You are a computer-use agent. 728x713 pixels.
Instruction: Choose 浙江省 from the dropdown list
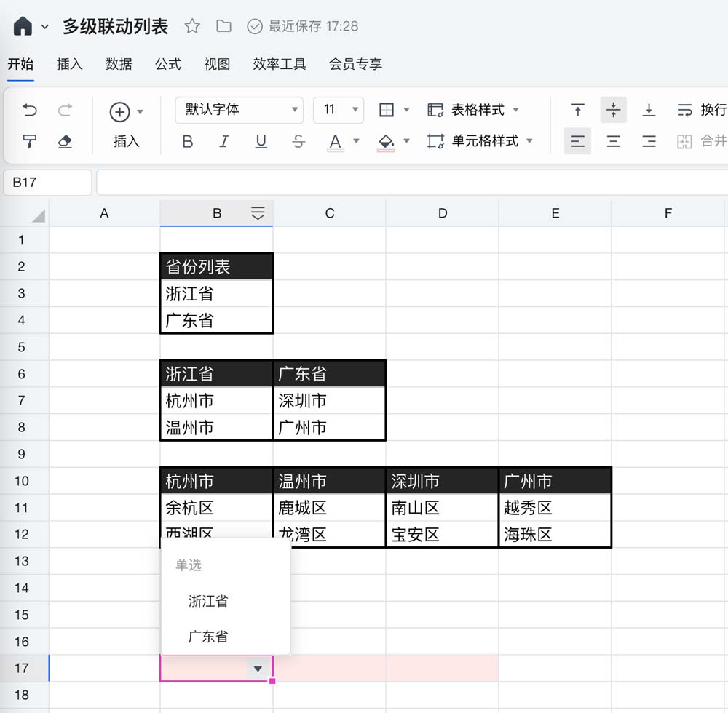point(208,601)
